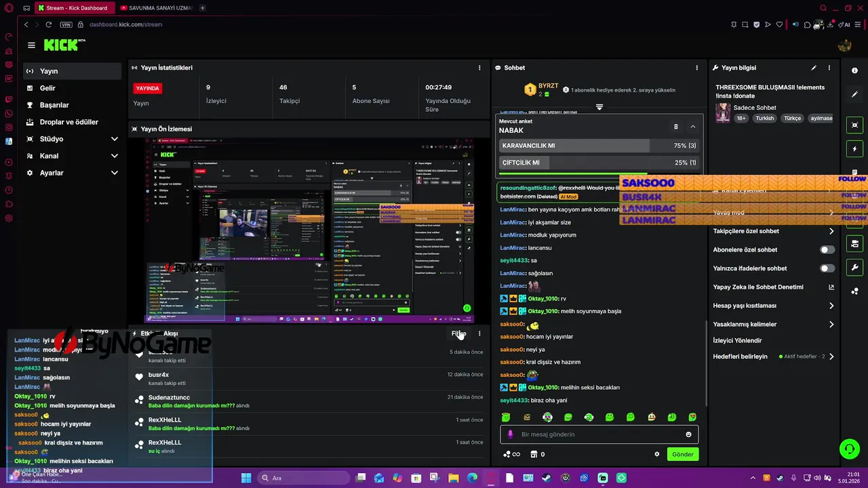Click the info icon in right sidebar
868x488 pixels.
[x=854, y=70]
